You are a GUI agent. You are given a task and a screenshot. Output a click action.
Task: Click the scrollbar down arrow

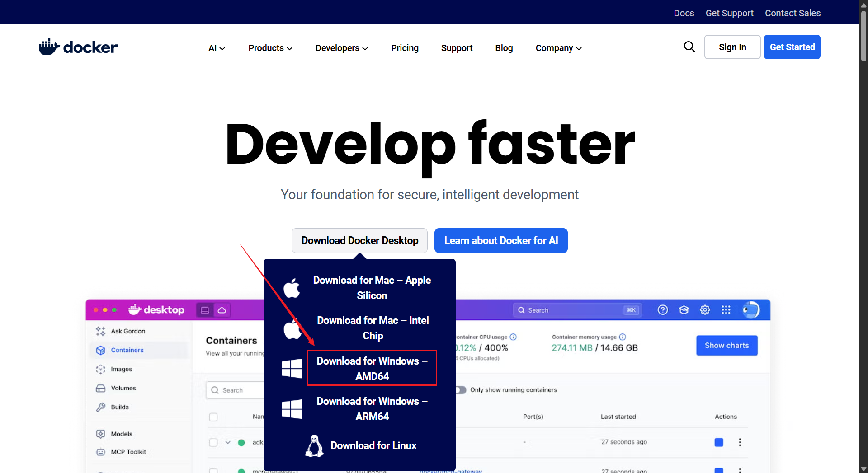pos(863,469)
